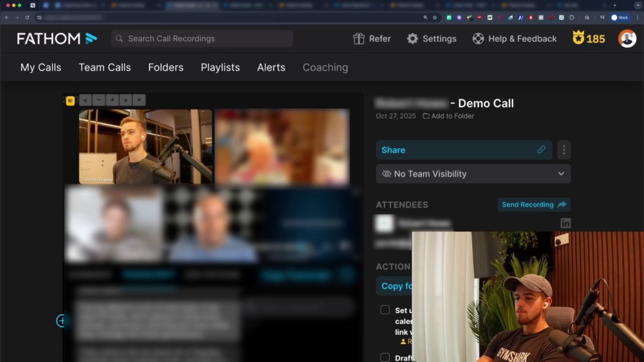Open the Refer gift icon

coord(359,39)
